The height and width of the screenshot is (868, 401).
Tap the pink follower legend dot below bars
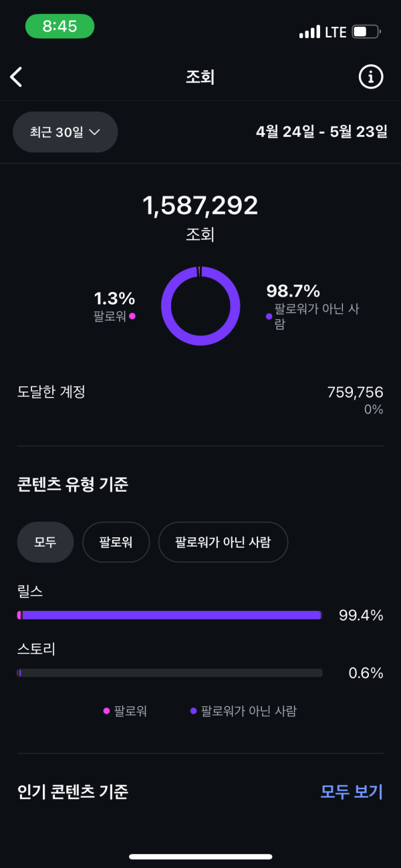tap(106, 711)
